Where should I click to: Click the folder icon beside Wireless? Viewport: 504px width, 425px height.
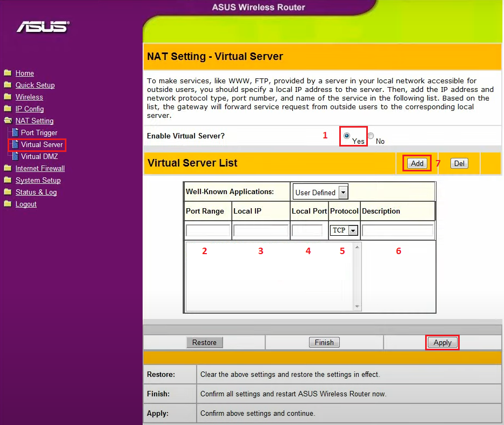8,97
